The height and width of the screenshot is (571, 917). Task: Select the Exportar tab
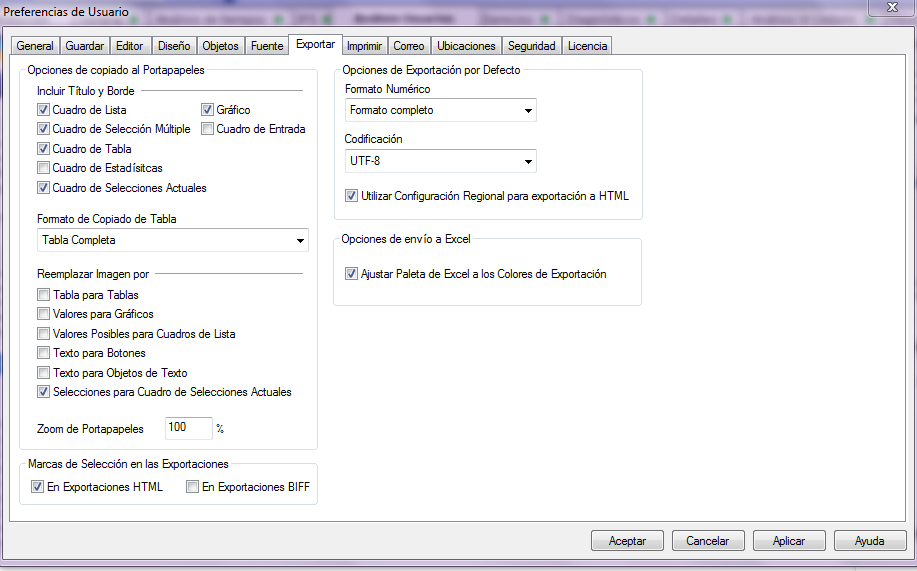[x=315, y=44]
